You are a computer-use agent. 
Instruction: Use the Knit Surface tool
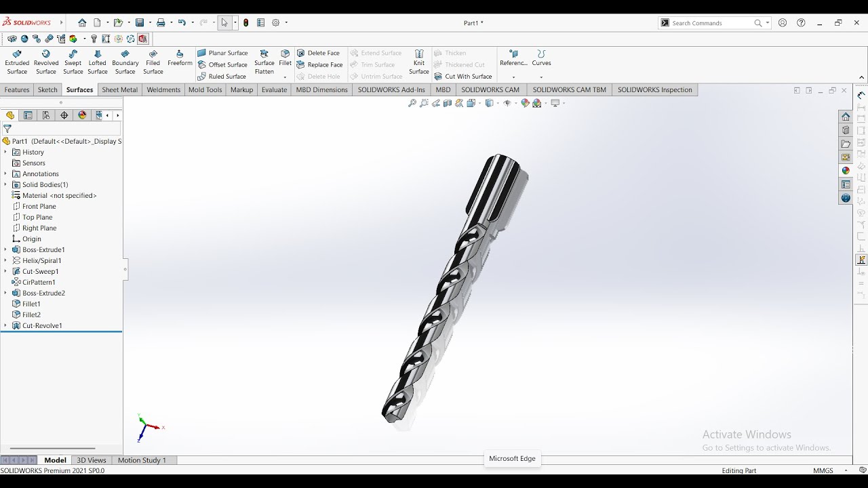pyautogui.click(x=419, y=62)
